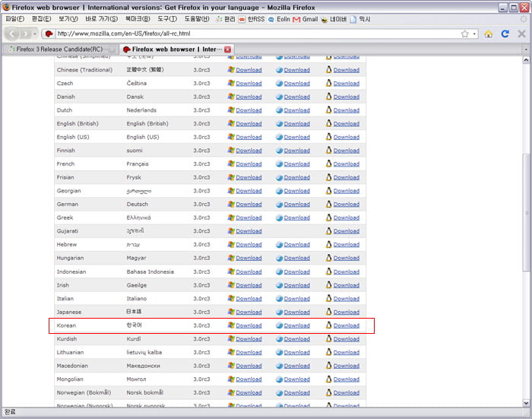Click the Linux penguin icon in the Dutch row
532x419 pixels.
(x=328, y=110)
